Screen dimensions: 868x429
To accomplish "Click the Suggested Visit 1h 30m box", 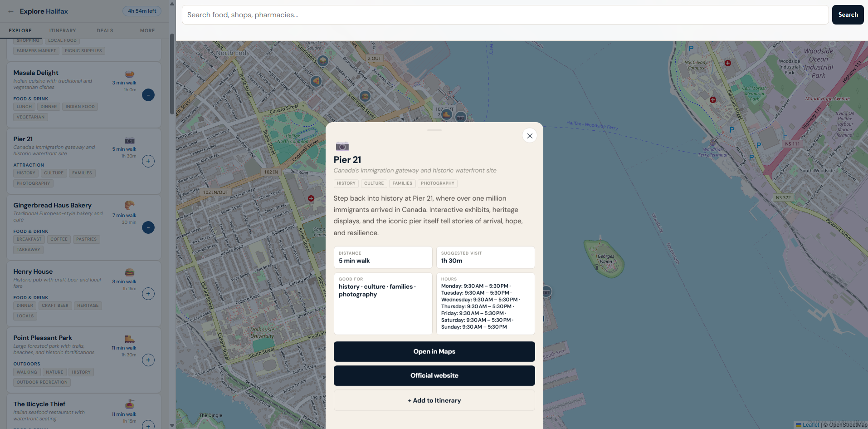I will 486,257.
